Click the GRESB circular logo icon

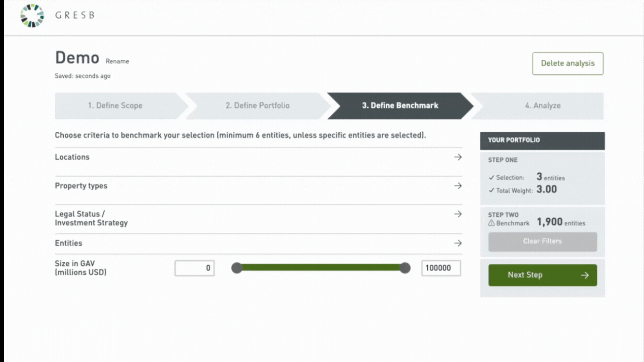click(32, 15)
